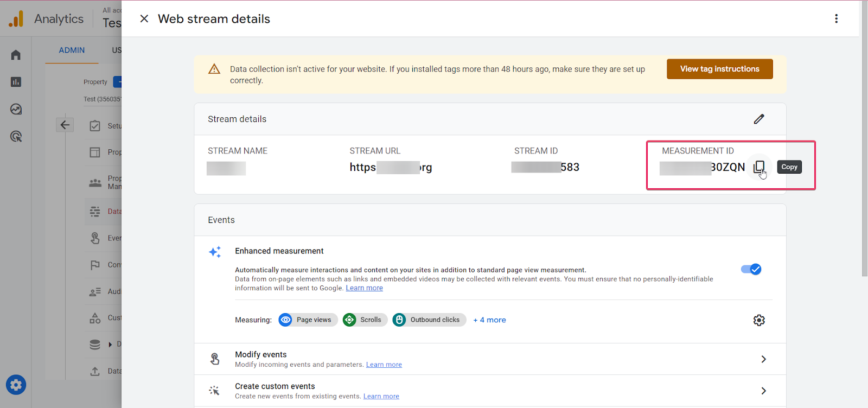Click the Page views chip
868x408 pixels.
(308, 320)
